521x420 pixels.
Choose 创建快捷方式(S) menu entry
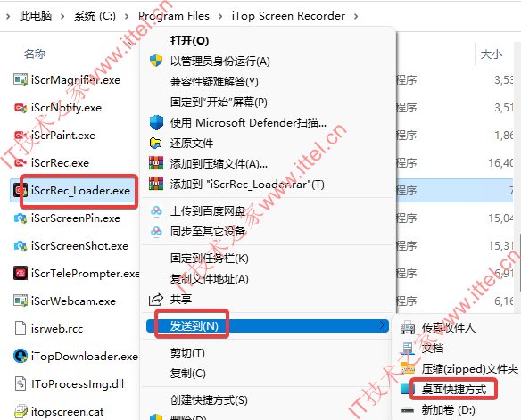coord(209,399)
